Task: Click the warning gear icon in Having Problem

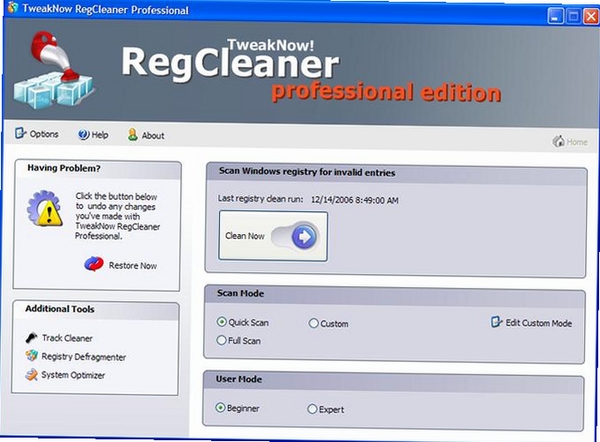Action: click(45, 209)
